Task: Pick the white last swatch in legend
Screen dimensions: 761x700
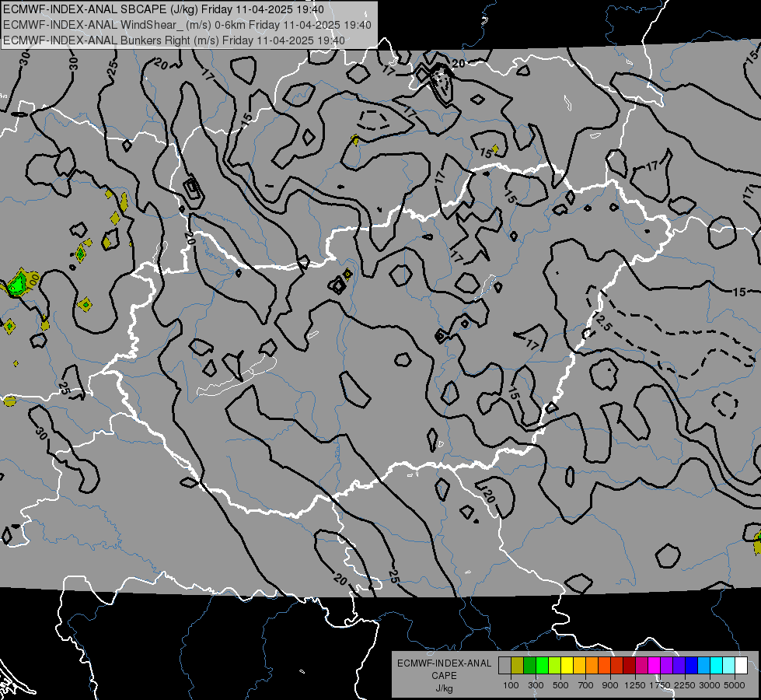Action: point(741,666)
